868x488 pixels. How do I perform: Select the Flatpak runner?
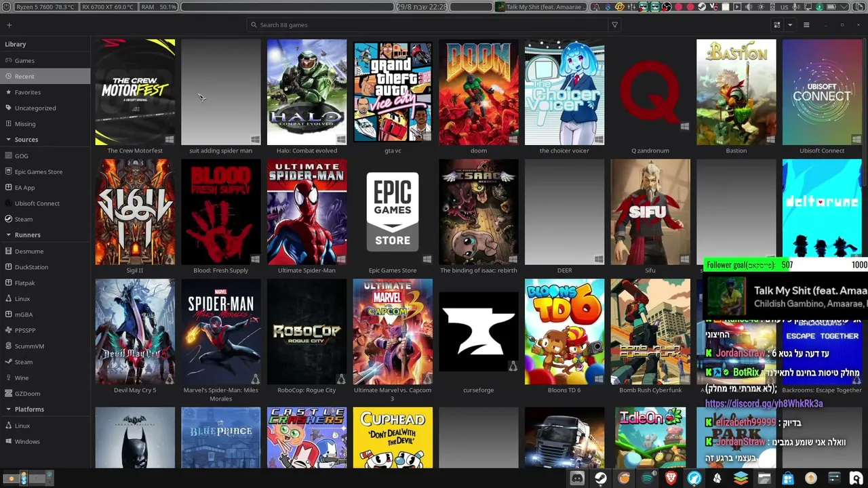tap(45, 283)
